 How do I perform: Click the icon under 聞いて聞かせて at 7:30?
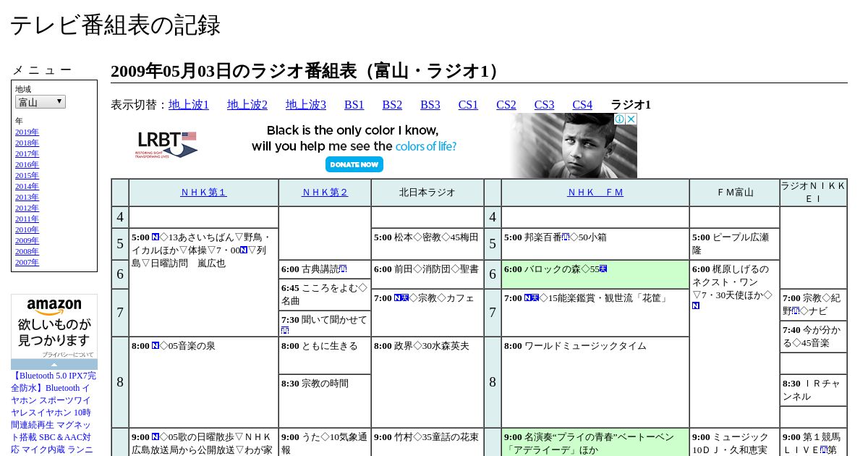click(x=285, y=330)
